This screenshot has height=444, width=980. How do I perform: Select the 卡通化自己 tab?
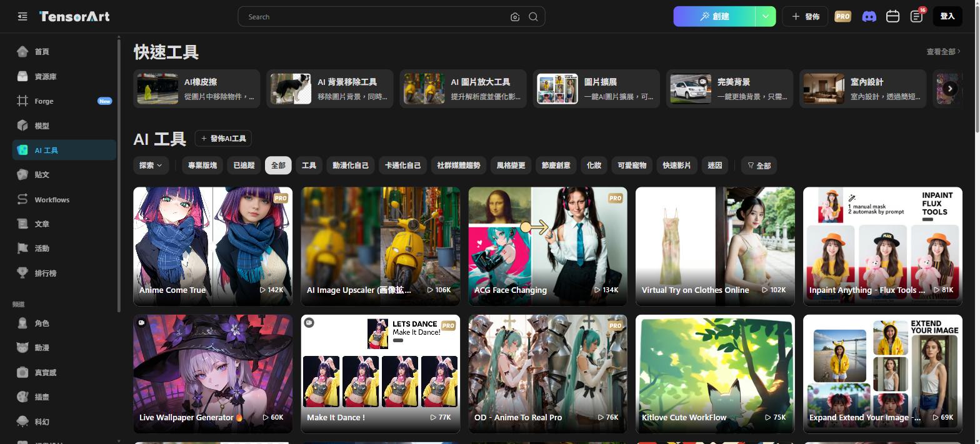click(x=402, y=165)
